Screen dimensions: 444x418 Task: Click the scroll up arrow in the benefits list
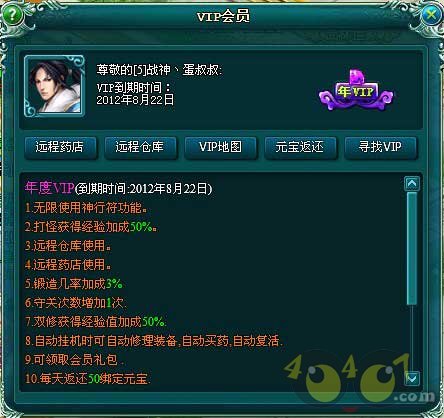pyautogui.click(x=412, y=184)
